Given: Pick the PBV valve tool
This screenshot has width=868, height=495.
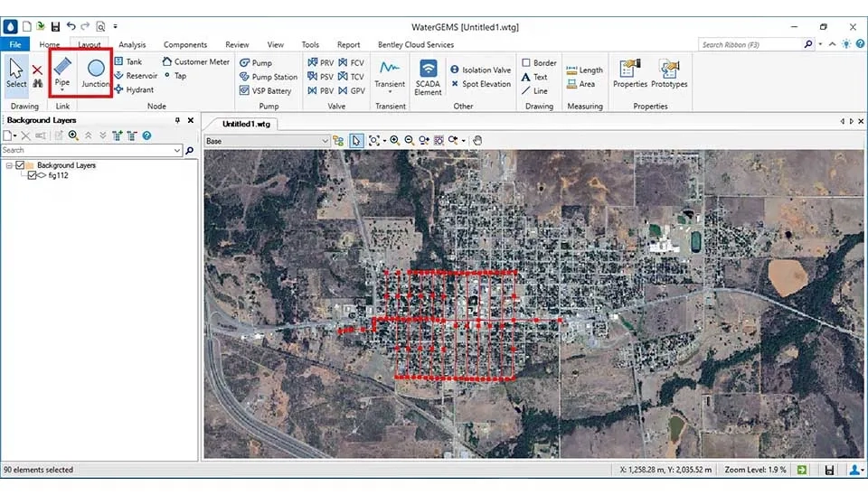Looking at the screenshot, I should [x=320, y=90].
